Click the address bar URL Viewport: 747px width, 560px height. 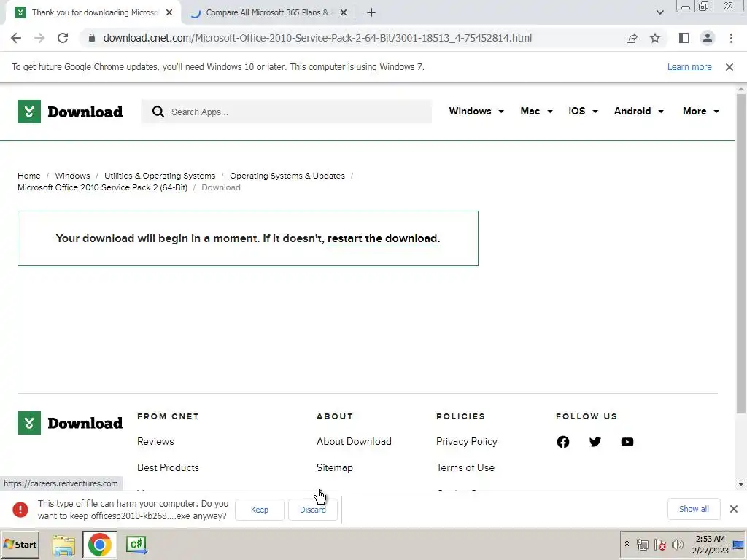click(x=317, y=38)
